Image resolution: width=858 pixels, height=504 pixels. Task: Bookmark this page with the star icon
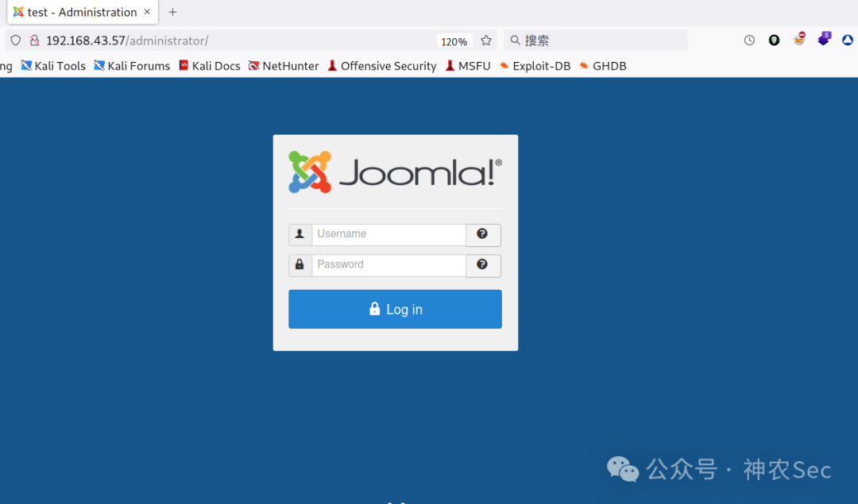tap(486, 40)
